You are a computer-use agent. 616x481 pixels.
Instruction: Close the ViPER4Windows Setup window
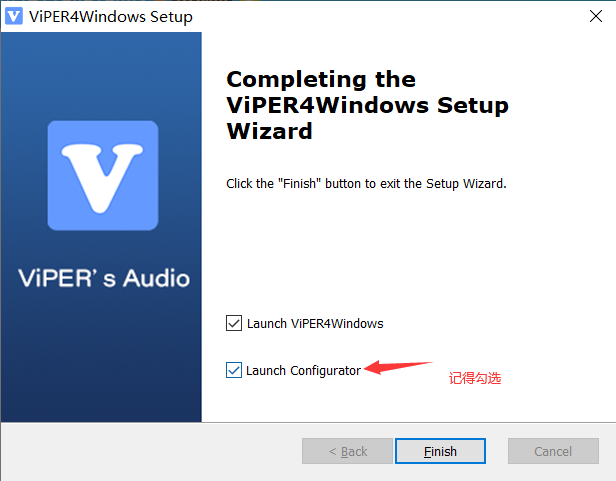(x=596, y=16)
